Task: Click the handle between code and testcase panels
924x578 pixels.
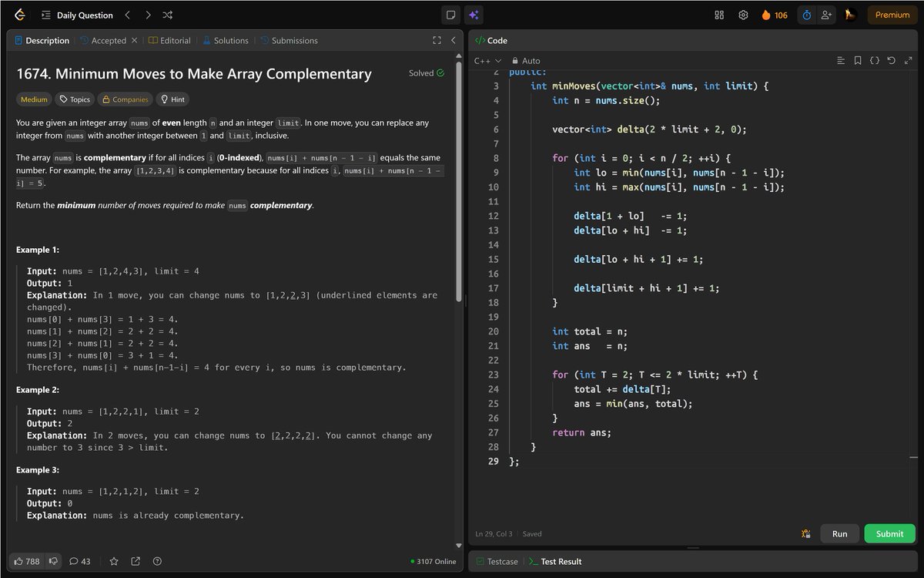Action: (693, 548)
